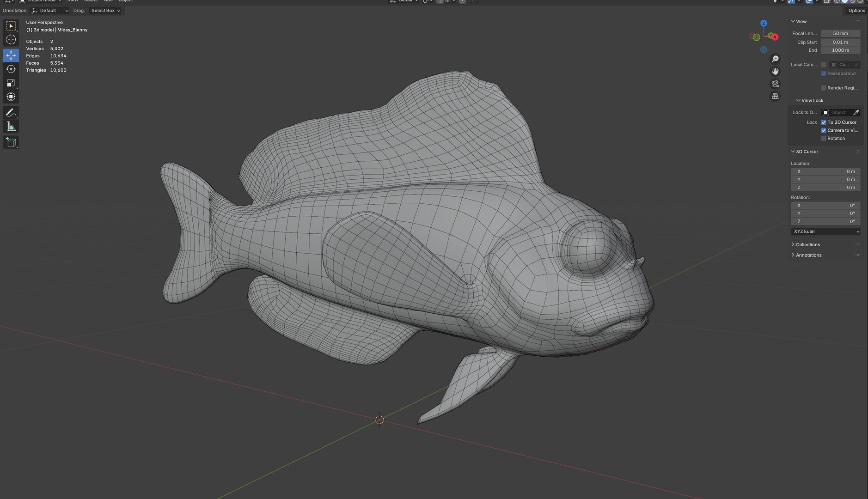868x499 pixels.
Task: Activate the Transform tool
Action: 11,97
